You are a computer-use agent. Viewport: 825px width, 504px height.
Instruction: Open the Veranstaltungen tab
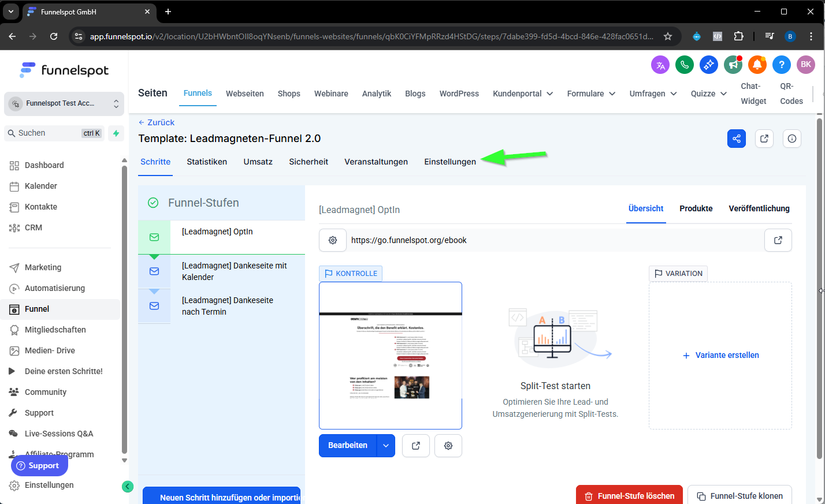tap(376, 162)
